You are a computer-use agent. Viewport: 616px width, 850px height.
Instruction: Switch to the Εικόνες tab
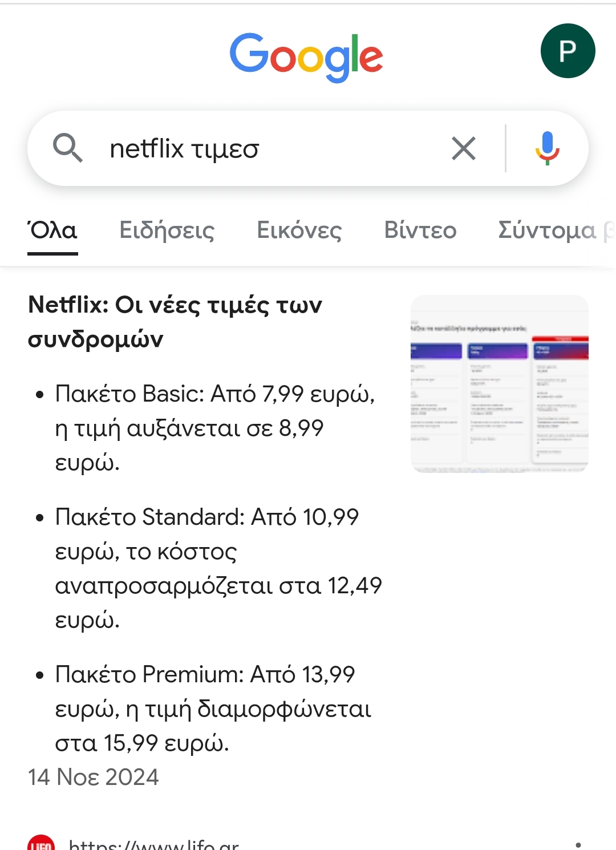[299, 230]
